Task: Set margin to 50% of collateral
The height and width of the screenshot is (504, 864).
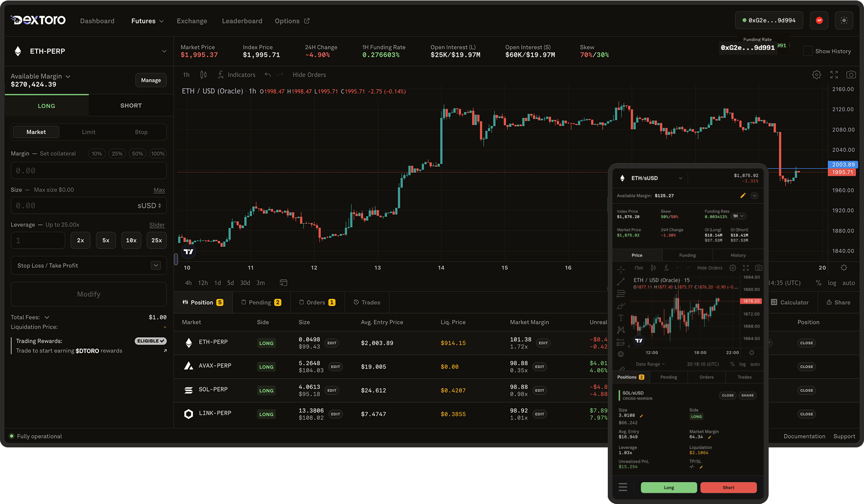Action: (138, 154)
